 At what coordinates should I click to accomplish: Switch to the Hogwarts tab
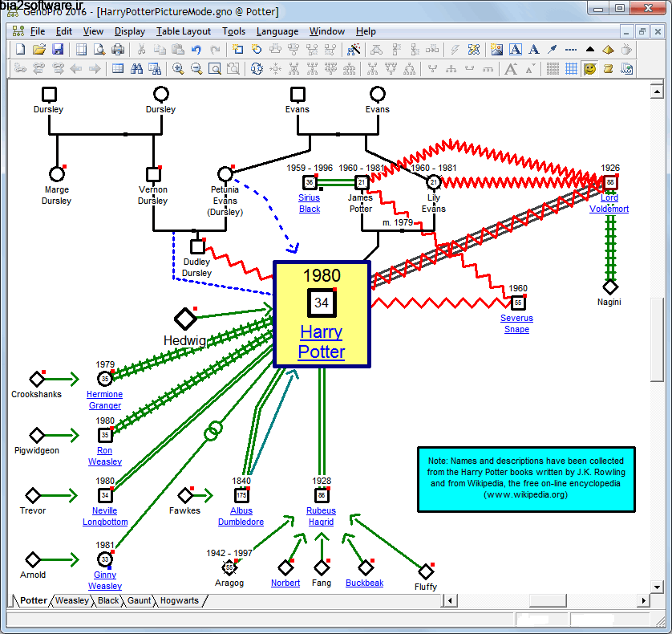click(x=179, y=600)
